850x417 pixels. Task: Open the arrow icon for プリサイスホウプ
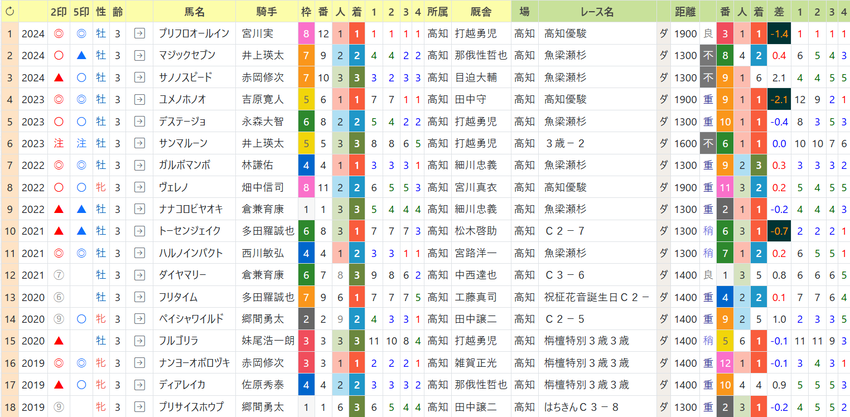[139, 407]
